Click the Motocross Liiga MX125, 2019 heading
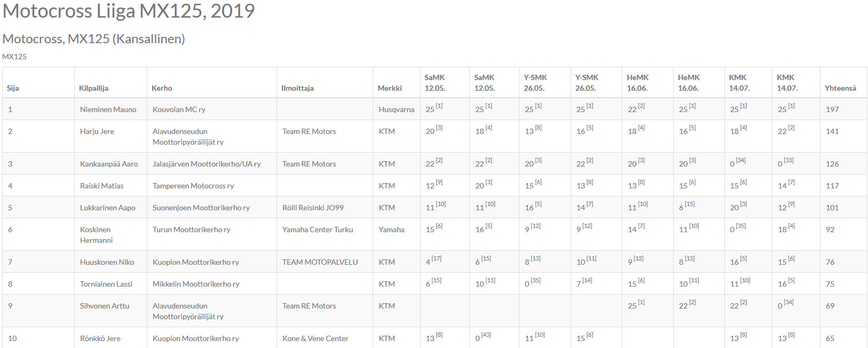 coord(129,11)
